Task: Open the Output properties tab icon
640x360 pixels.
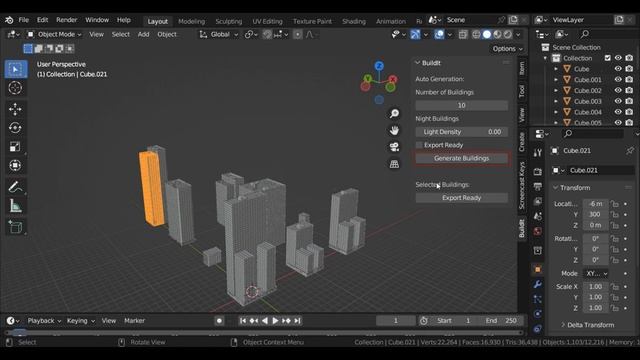Action: click(538, 187)
